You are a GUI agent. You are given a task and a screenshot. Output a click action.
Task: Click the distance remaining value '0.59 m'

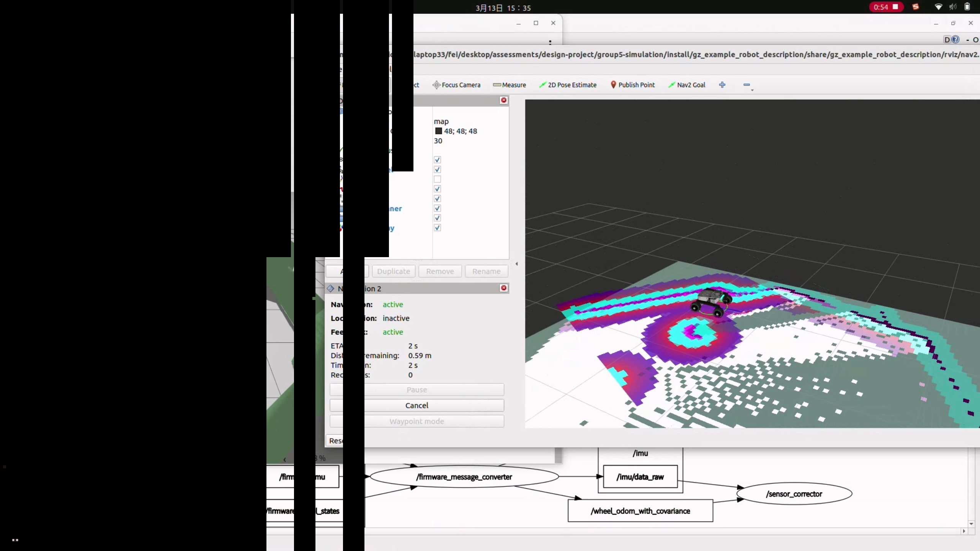point(420,355)
